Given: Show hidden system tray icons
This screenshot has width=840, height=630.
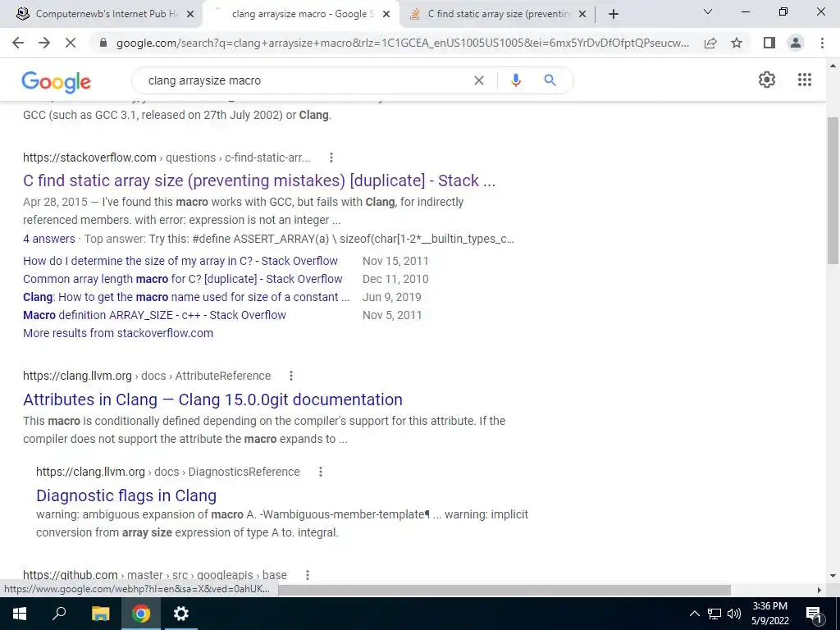Looking at the screenshot, I should tap(694, 614).
